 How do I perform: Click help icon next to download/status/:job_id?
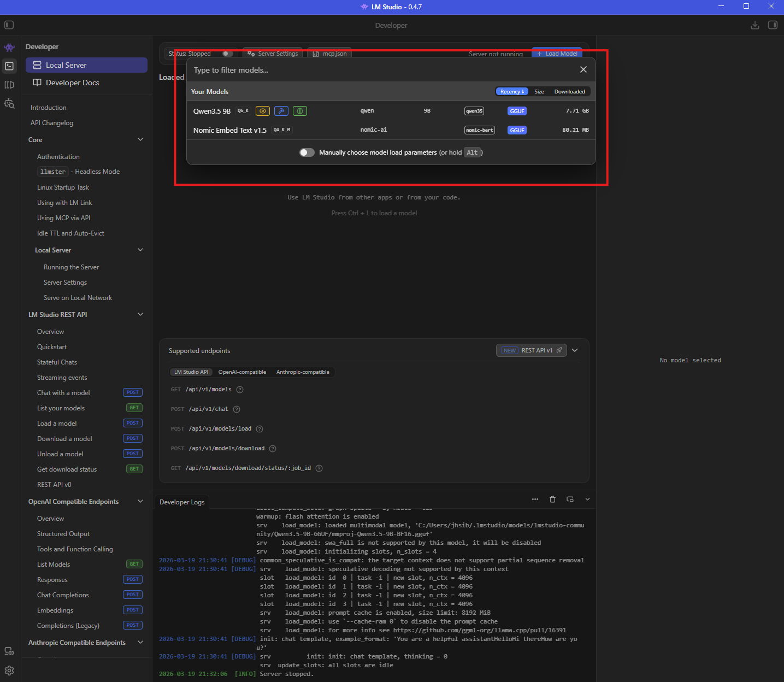(x=319, y=468)
